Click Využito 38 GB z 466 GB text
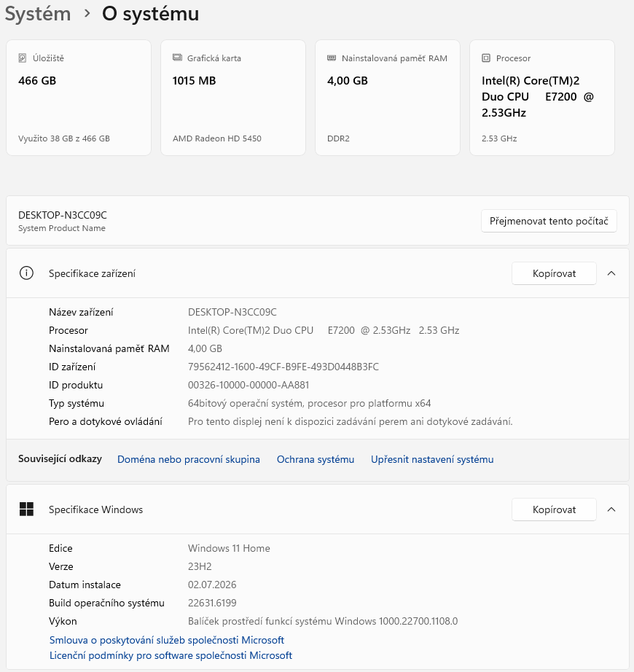 coord(64,138)
